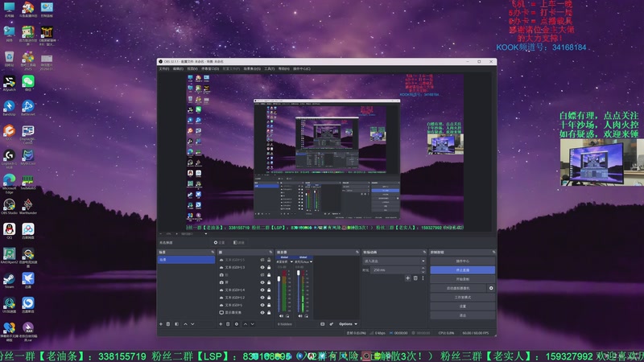The width and height of the screenshot is (644, 362).
Task: Toggle lock on 显示器采集 source
Action: coord(269,313)
